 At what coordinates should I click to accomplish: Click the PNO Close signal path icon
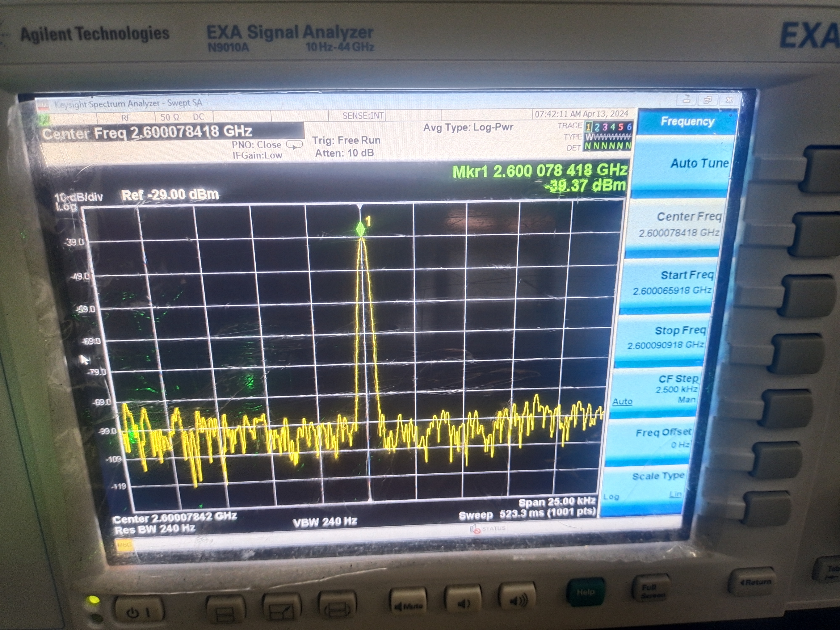tap(294, 145)
